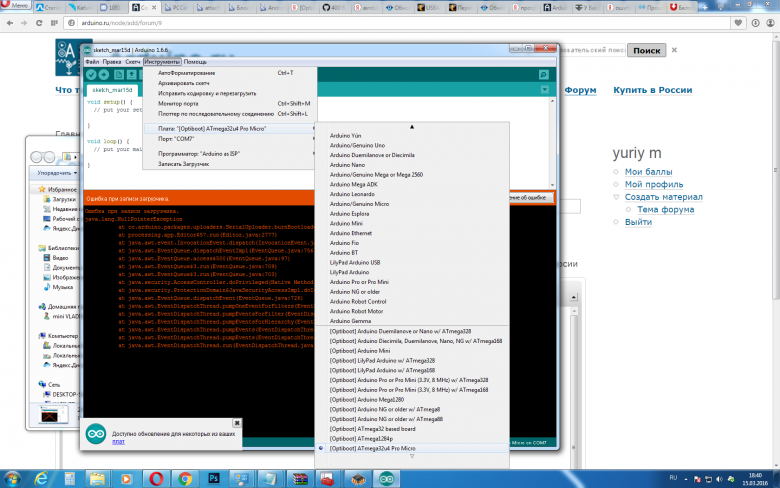780x488 pixels.
Task: Click the плат link in update notification
Action: click(x=118, y=441)
